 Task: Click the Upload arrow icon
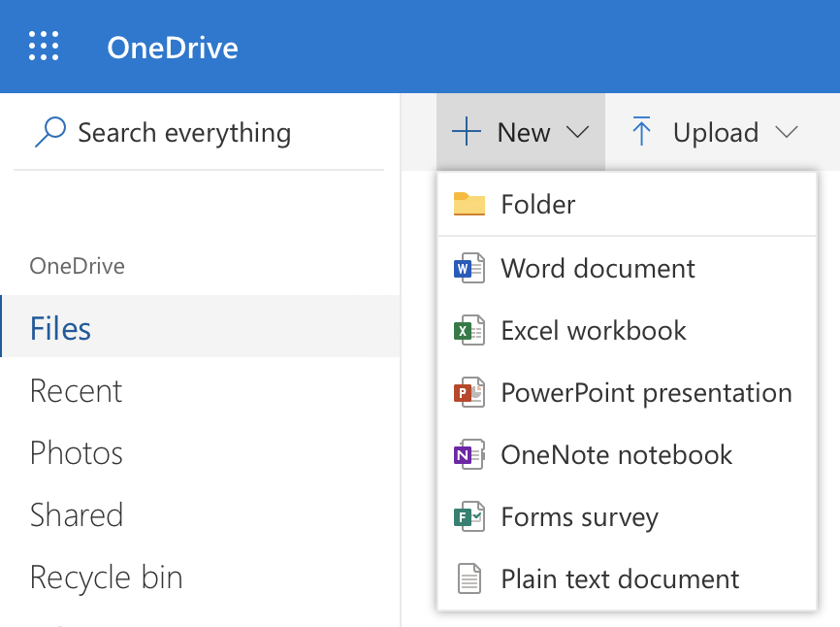click(641, 131)
